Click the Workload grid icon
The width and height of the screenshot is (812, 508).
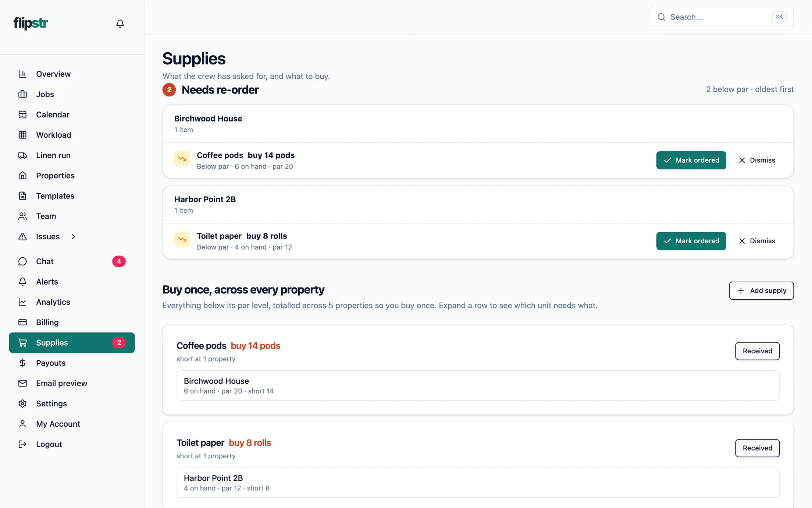[x=22, y=135]
